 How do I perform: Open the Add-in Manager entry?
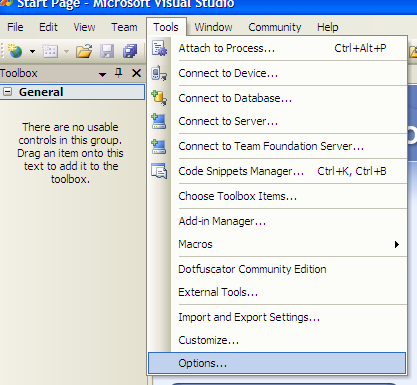[277, 221]
